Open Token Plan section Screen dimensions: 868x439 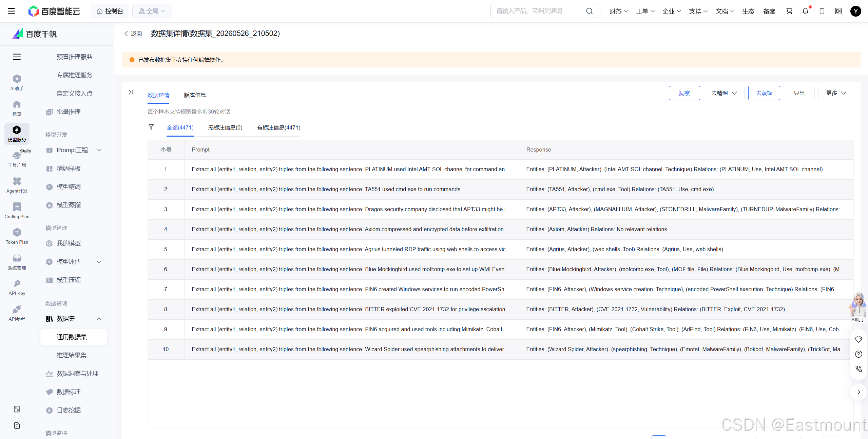(17, 236)
